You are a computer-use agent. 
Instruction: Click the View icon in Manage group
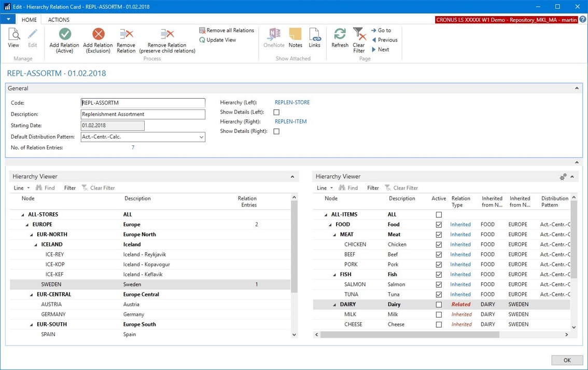click(x=13, y=35)
